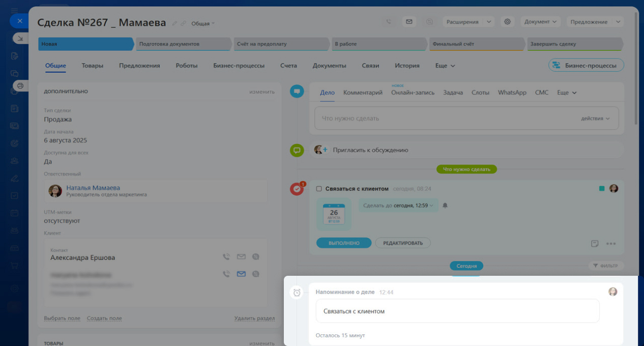Switch to the Товары tab
Viewport: 644px width, 346px height.
[93, 66]
